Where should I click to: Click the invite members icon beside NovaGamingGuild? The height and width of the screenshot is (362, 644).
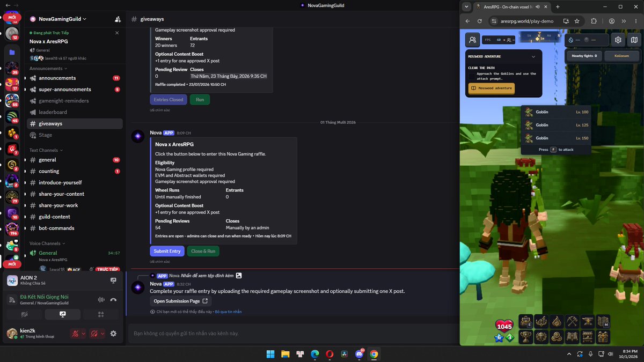pos(118,19)
